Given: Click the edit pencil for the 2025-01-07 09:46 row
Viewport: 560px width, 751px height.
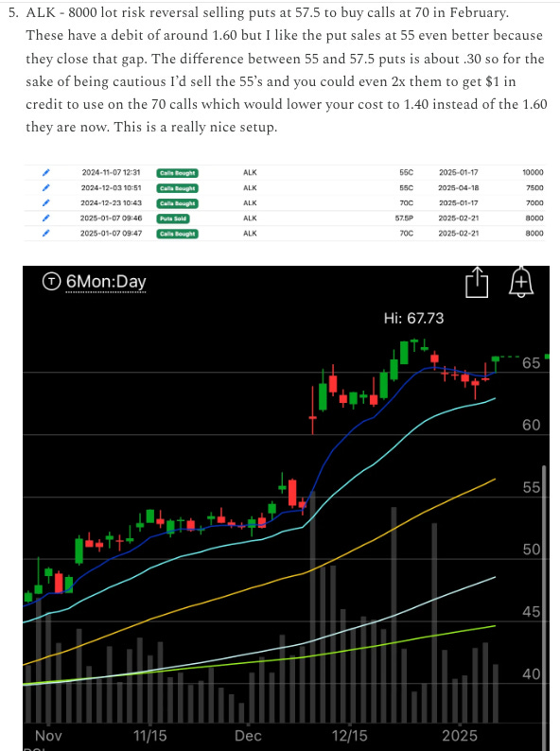Looking at the screenshot, I should 46,218.
